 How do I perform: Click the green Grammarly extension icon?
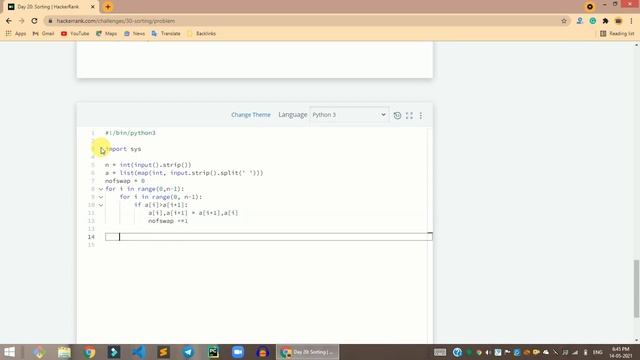[593, 21]
